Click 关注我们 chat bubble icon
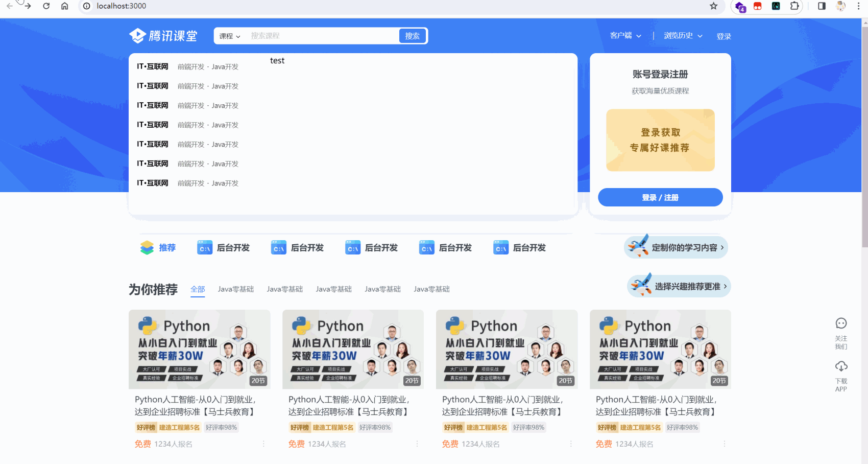 click(x=841, y=323)
